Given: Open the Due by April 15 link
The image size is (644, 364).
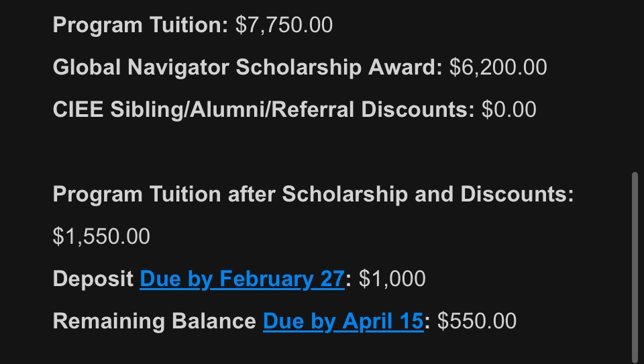Looking at the screenshot, I should tap(343, 321).
